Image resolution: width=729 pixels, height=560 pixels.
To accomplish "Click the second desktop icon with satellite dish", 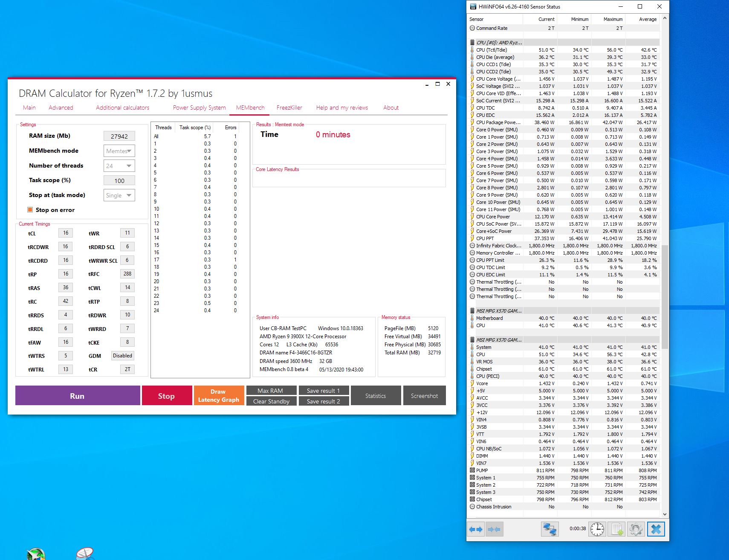I will point(85,554).
